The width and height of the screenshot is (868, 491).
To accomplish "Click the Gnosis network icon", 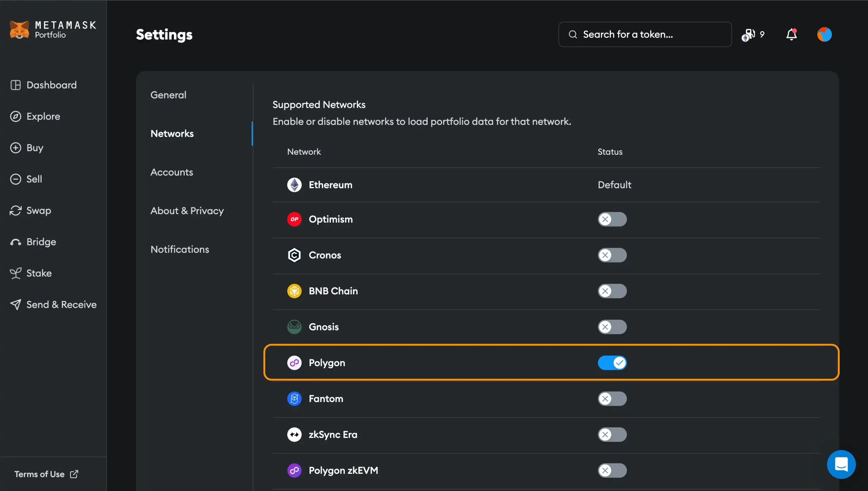I will [x=295, y=326].
